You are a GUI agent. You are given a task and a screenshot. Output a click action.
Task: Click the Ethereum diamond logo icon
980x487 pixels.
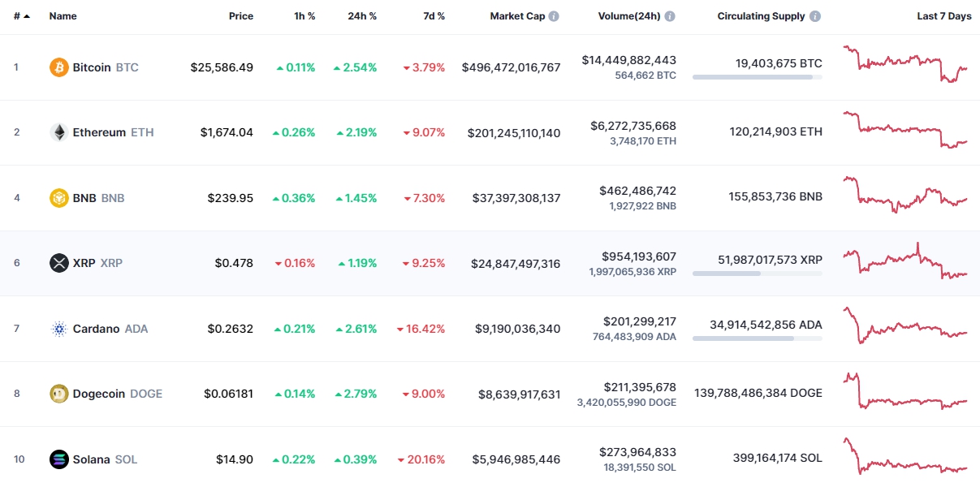point(58,132)
